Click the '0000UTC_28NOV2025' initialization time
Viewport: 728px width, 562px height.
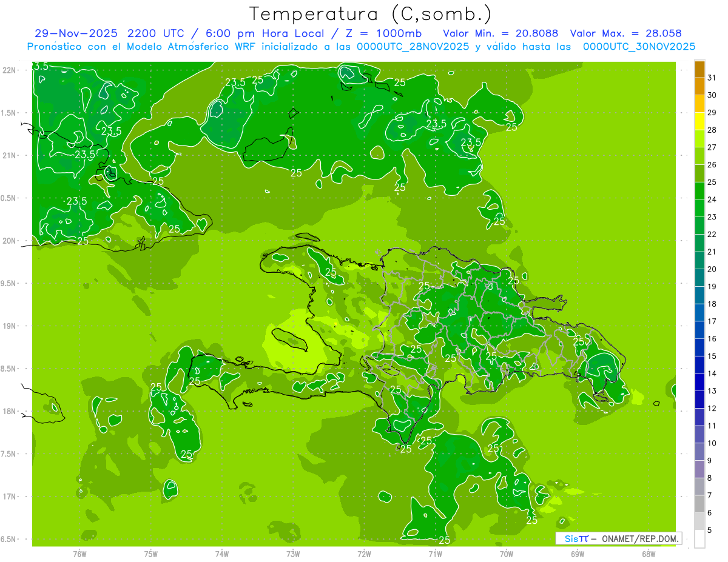[x=413, y=47]
